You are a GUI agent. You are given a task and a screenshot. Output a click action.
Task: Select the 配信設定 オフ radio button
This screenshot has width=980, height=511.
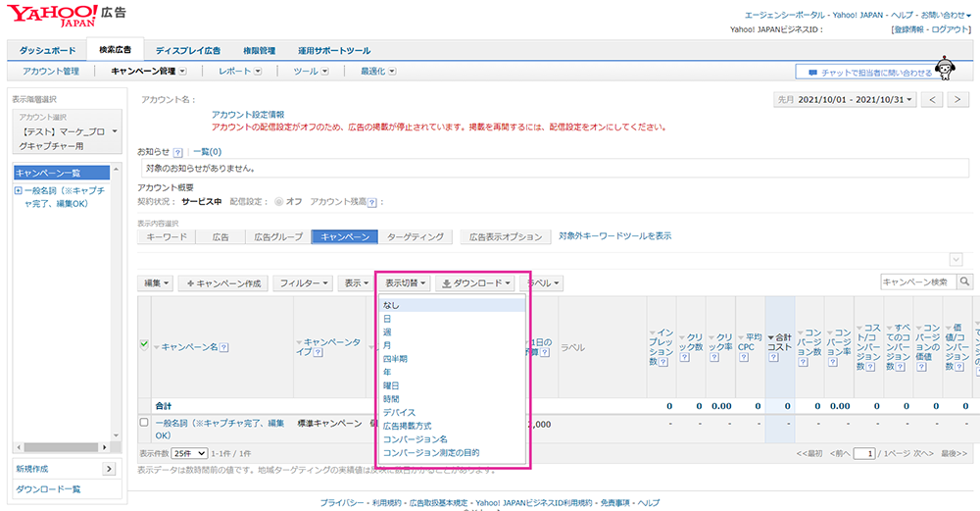278,201
